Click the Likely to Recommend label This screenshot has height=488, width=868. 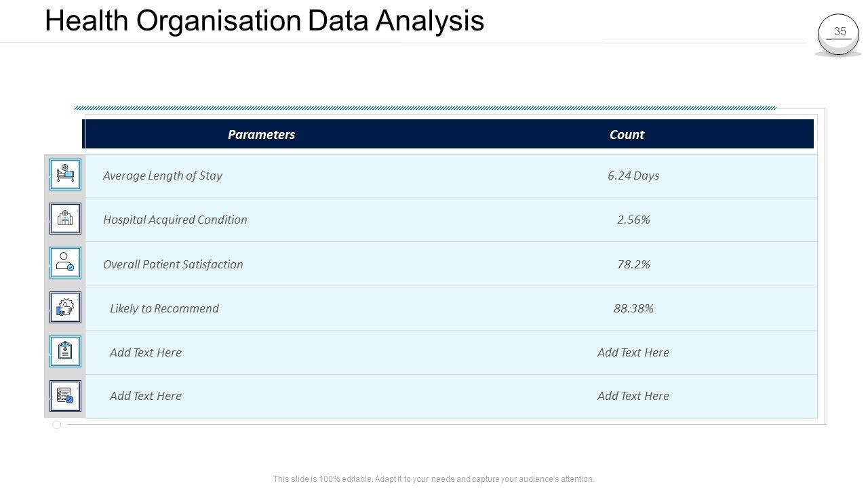pos(164,308)
